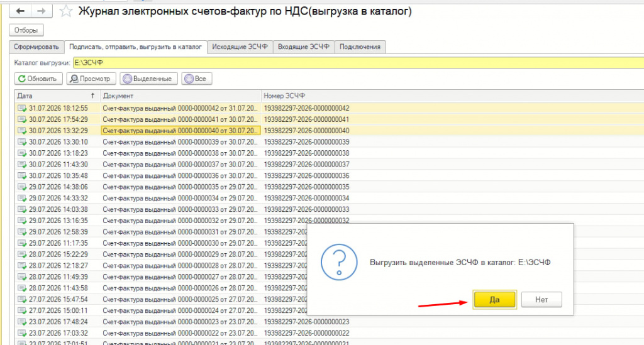Go forward with the right arrow button
644x345 pixels.
pos(42,11)
